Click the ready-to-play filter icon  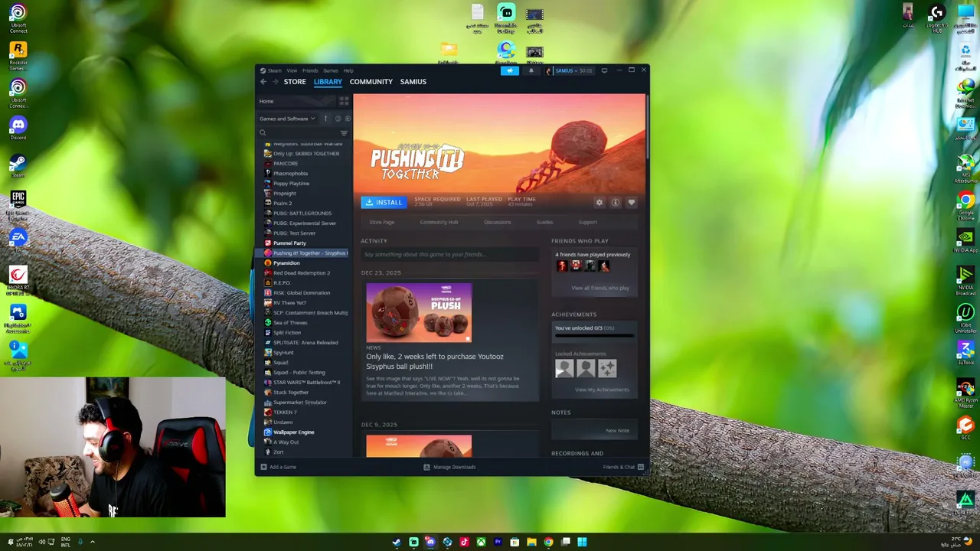point(348,119)
